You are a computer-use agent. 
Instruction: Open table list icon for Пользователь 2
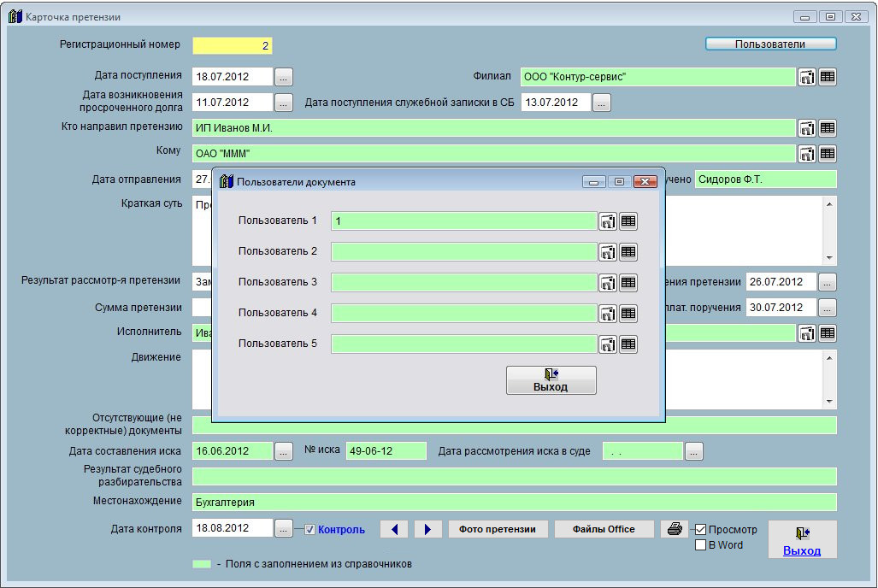pos(628,252)
